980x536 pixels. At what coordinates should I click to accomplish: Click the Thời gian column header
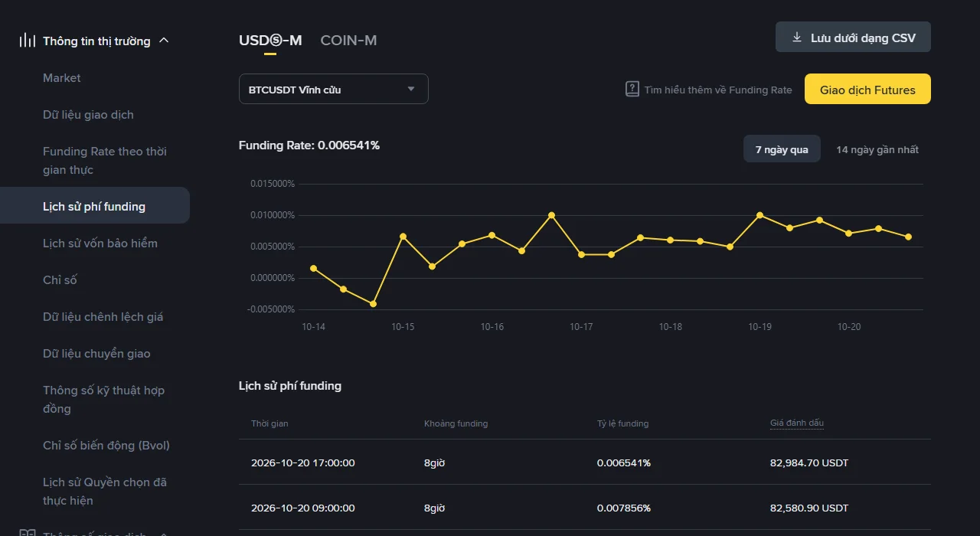tap(269, 423)
